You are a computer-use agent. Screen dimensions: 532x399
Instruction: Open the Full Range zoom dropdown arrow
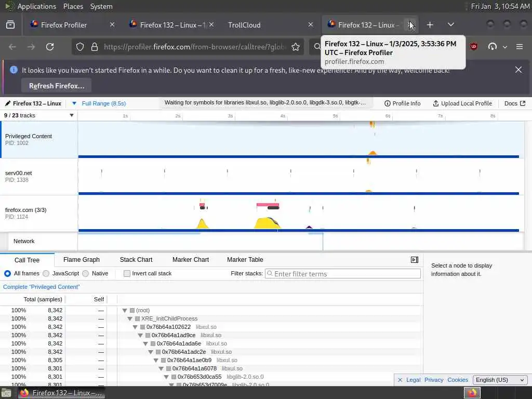click(x=74, y=103)
